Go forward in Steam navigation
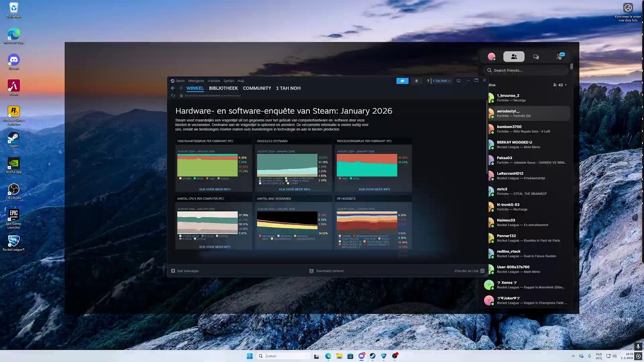The width and height of the screenshot is (644, 362). coord(181,88)
